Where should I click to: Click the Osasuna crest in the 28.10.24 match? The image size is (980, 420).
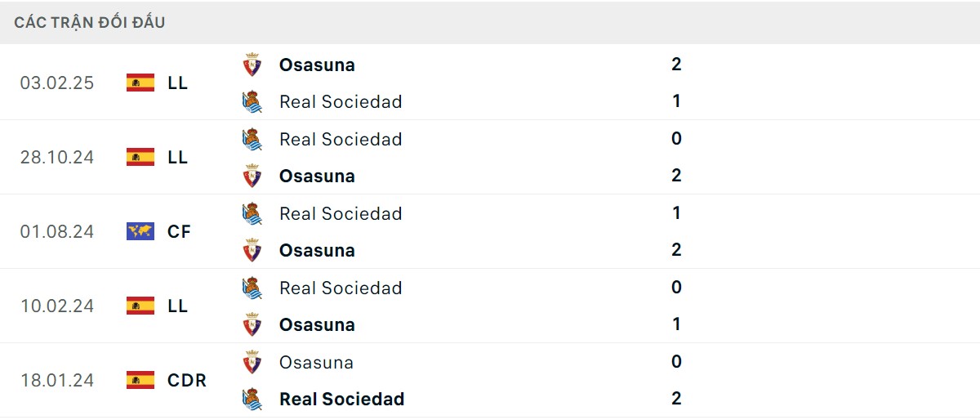point(252,176)
